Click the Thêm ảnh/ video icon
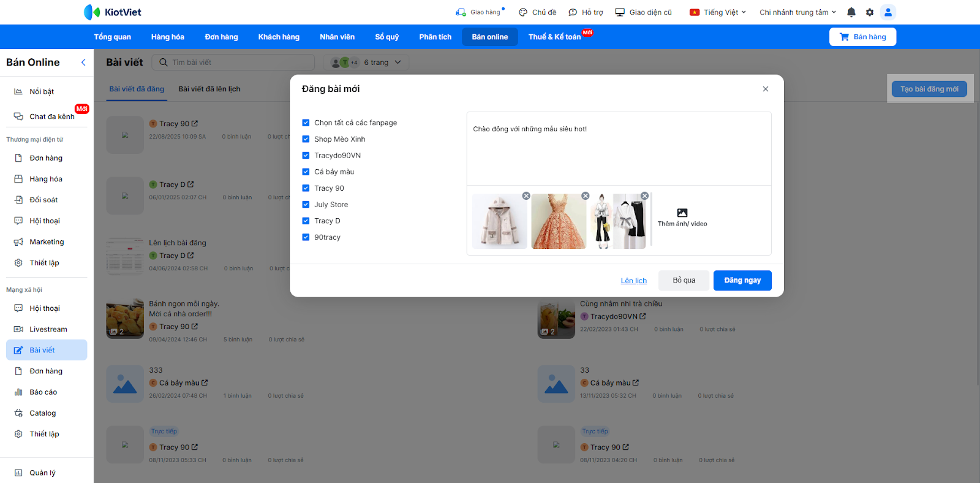Viewport: 980px width, 483px height. [682, 213]
